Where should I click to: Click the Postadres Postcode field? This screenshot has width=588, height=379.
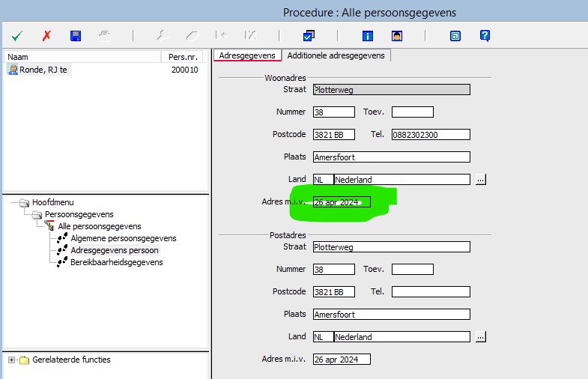pyautogui.click(x=334, y=292)
